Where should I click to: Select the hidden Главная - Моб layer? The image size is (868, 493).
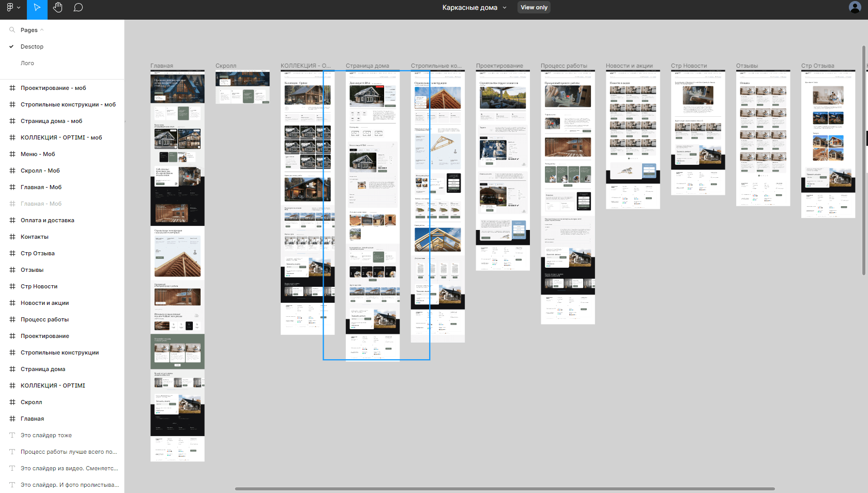(x=41, y=204)
